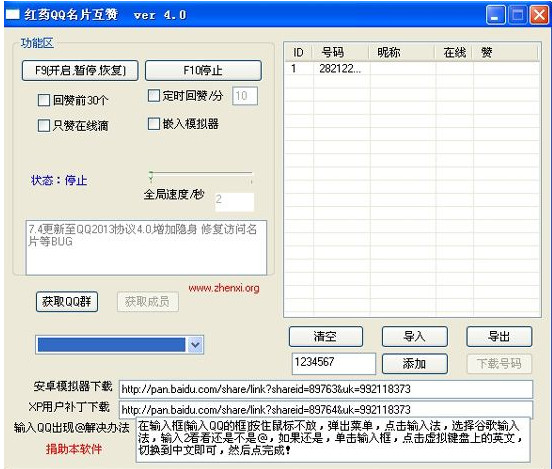This screenshot has width=552, height=469.
Task: Open the www.zhenxi.org link
Action: coord(224,288)
